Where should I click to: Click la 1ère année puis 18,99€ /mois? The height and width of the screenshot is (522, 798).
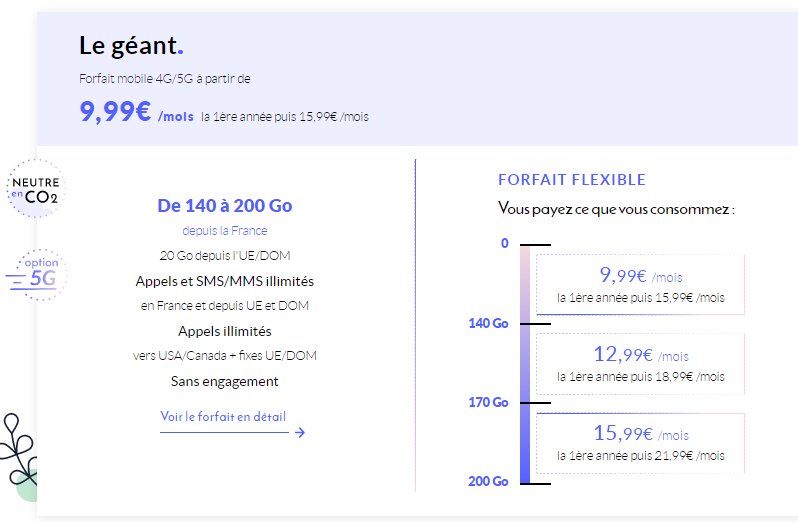(640, 376)
